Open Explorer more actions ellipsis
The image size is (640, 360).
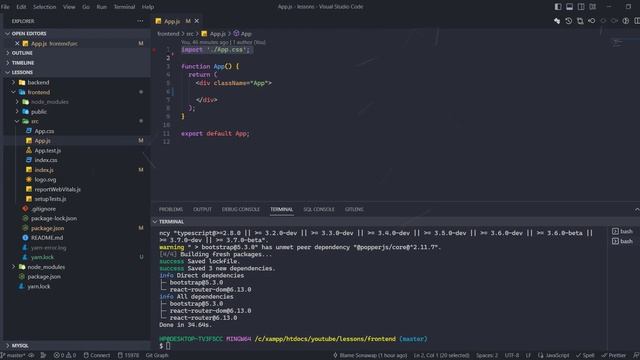(x=140, y=21)
